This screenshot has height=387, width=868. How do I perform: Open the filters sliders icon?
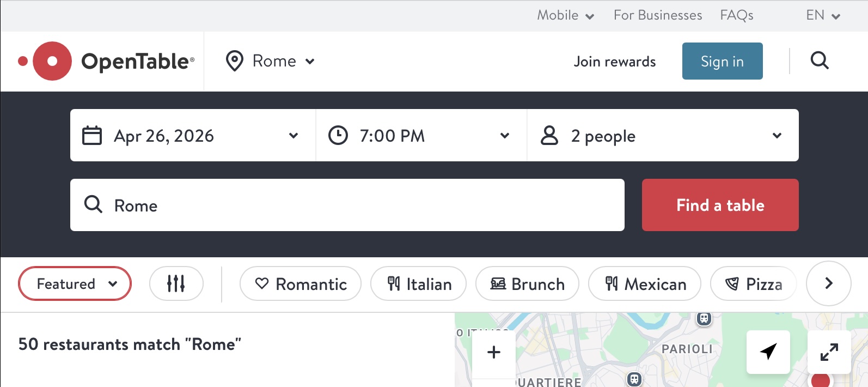(176, 283)
